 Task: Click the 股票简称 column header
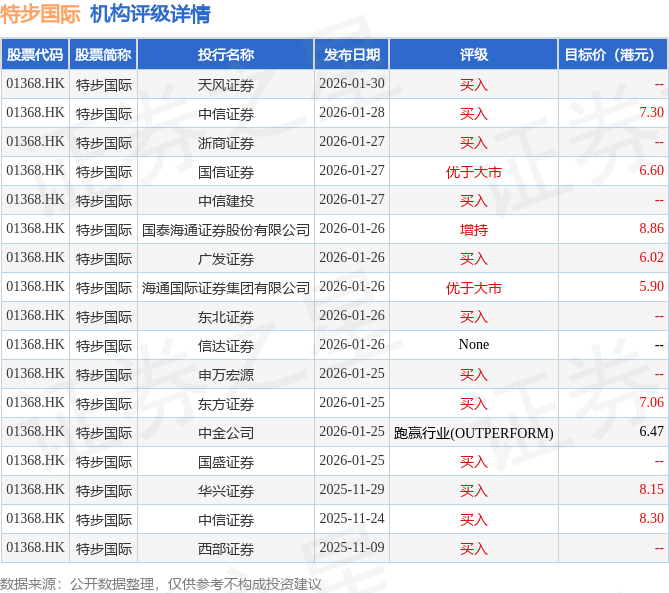tap(103, 54)
